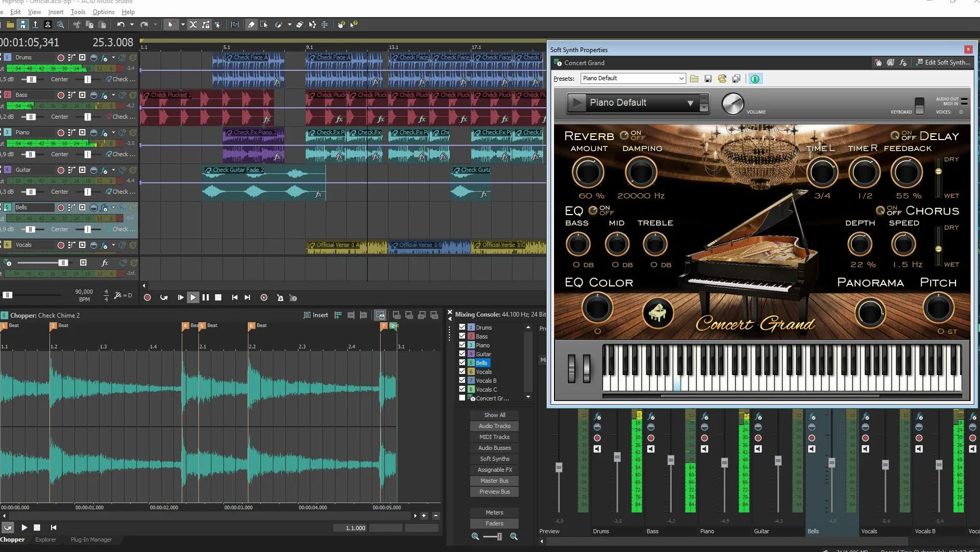Click the Save project icon in toolbar

coord(22,24)
